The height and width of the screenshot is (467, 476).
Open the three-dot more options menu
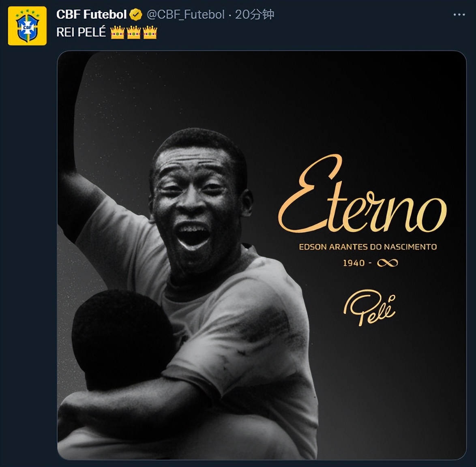(459, 15)
